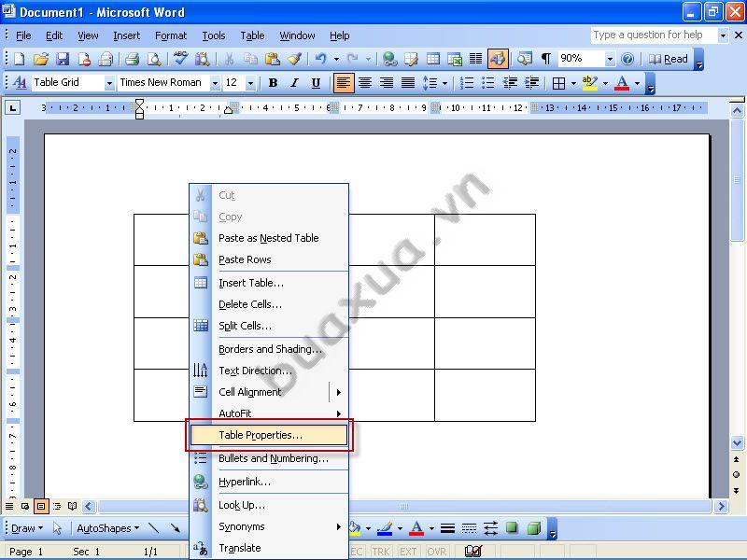Save the document using the floppy disk icon
This screenshot has height=560, width=747.
(x=63, y=59)
